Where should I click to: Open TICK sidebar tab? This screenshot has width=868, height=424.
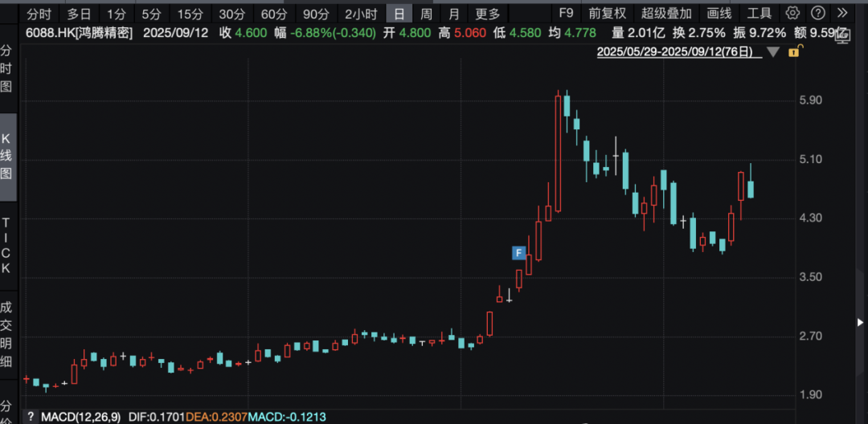6,246
